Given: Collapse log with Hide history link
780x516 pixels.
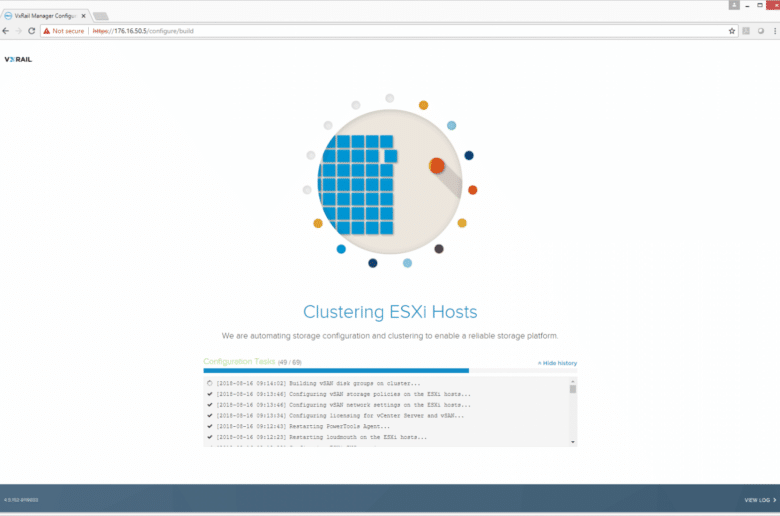Looking at the screenshot, I should [557, 363].
